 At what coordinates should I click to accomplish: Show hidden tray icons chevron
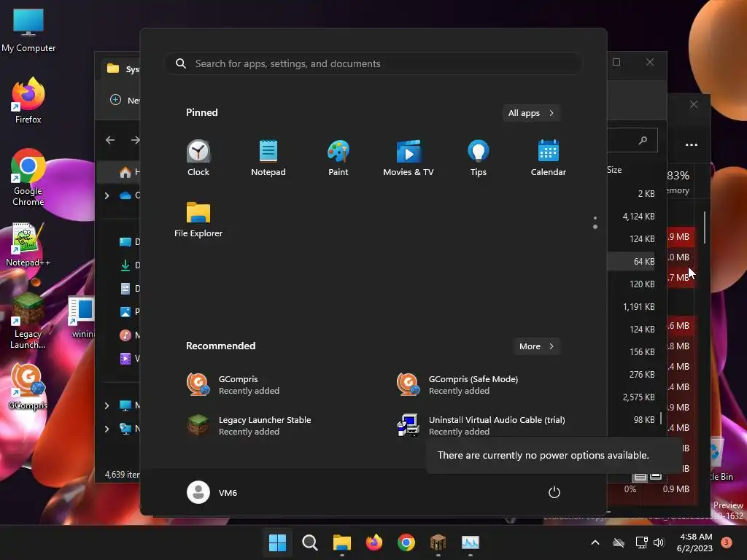click(595, 542)
